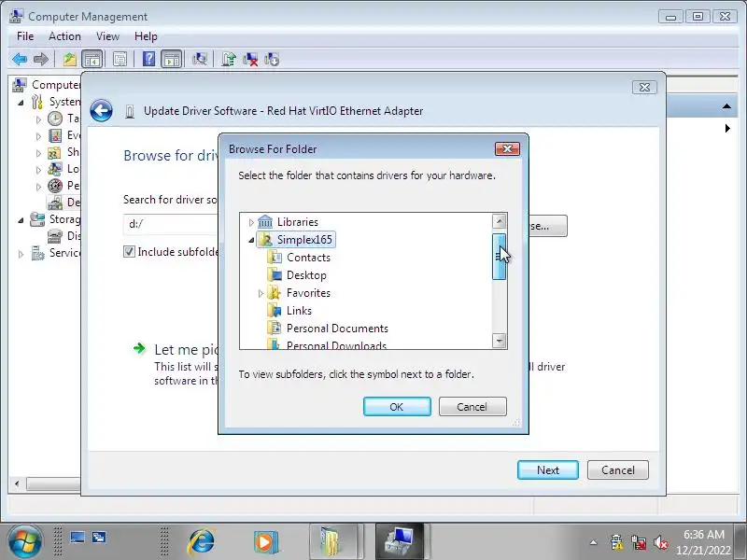Click the Uninstall device icon with red X

click(250, 60)
